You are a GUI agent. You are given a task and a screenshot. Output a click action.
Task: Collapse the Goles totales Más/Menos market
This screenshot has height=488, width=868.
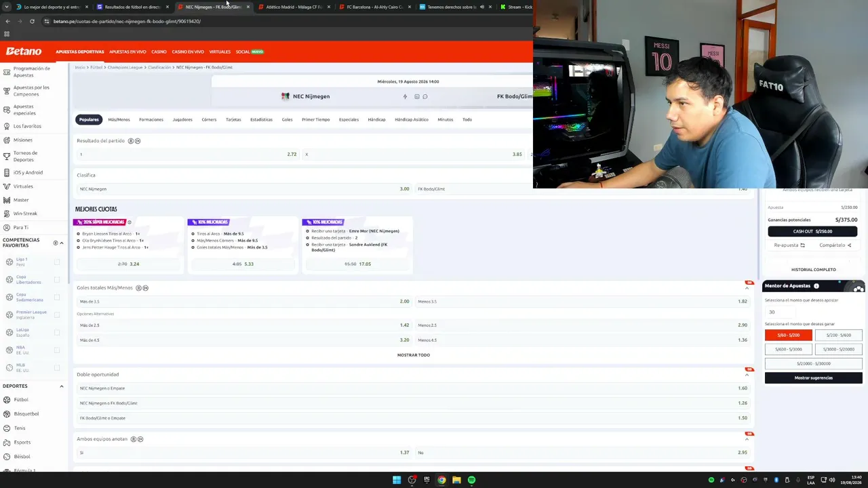point(747,288)
